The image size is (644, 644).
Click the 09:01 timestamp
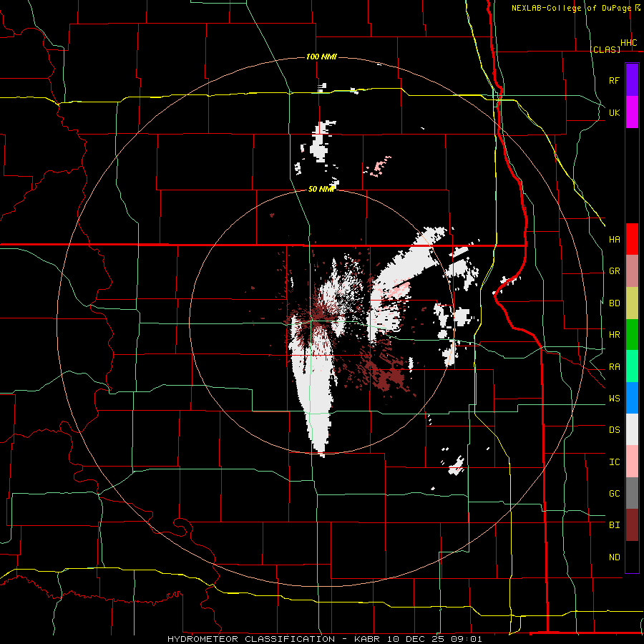coord(466,639)
